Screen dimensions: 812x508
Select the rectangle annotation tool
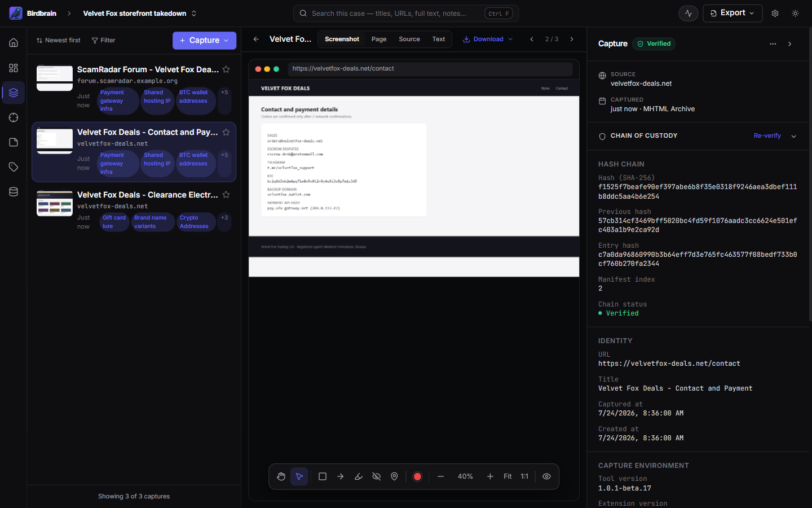(x=323, y=476)
